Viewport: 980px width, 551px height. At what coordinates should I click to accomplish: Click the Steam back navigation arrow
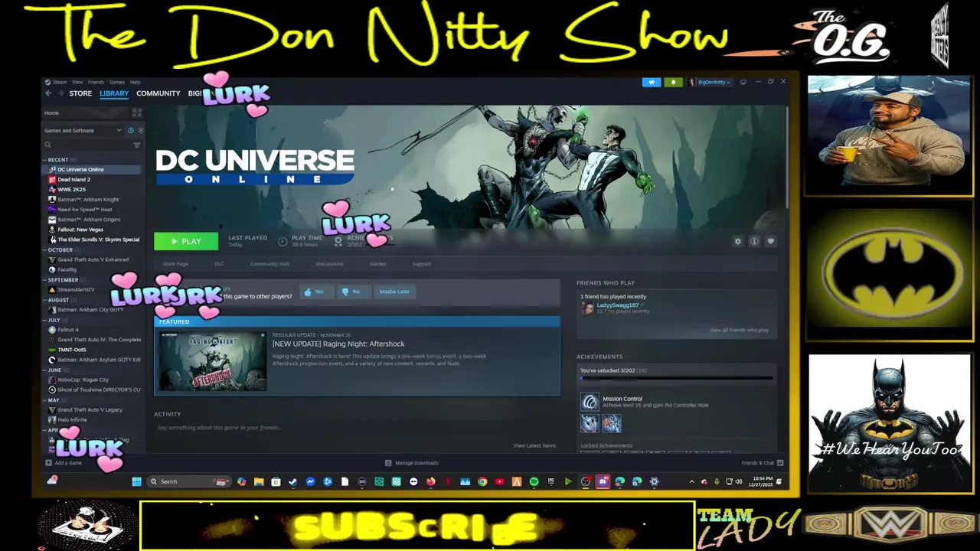click(x=48, y=93)
